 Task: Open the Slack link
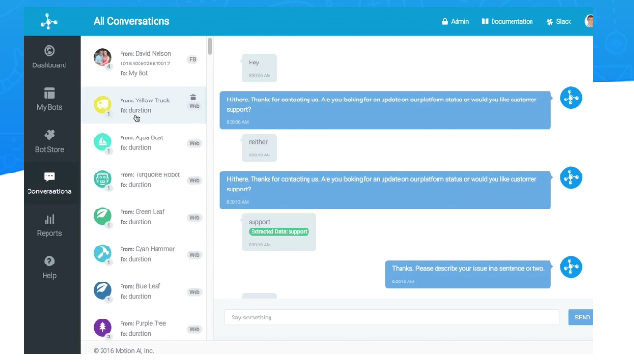(x=558, y=22)
